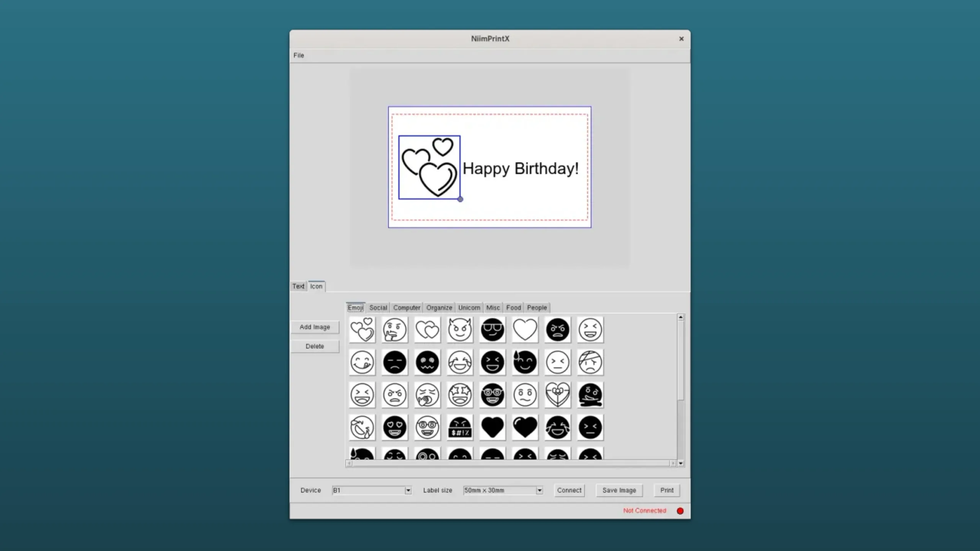This screenshot has width=980, height=551.
Task: Click the Delete button
Action: click(315, 346)
